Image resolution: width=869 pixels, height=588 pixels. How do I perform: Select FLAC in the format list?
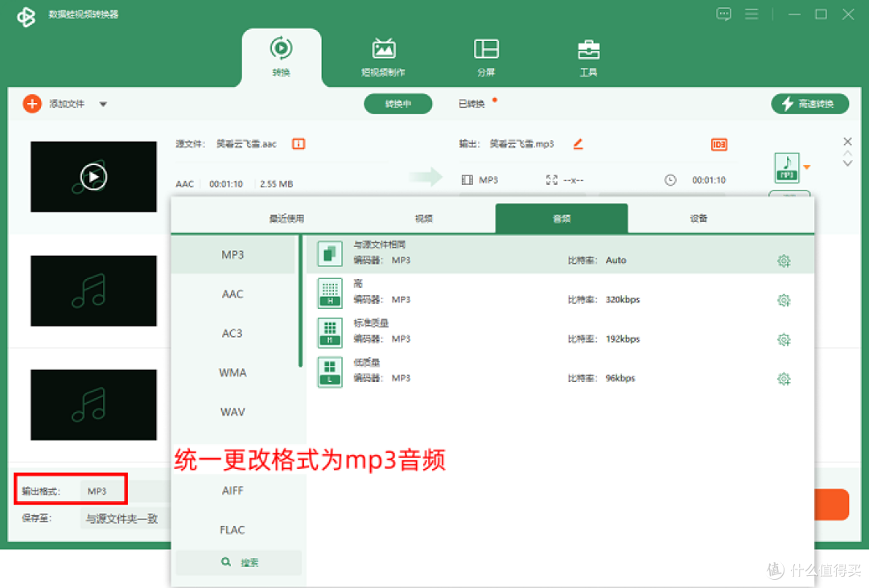pos(233,530)
